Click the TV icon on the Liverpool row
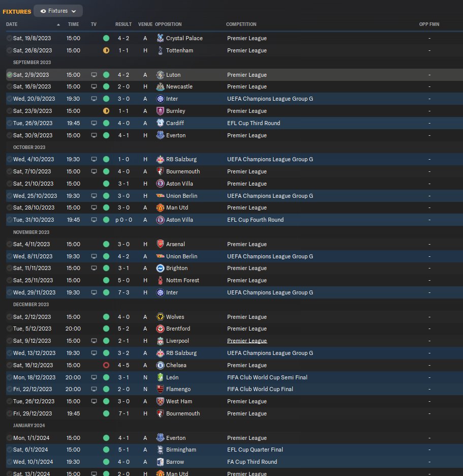Image resolution: width=463 pixels, height=476 pixels. (94, 341)
